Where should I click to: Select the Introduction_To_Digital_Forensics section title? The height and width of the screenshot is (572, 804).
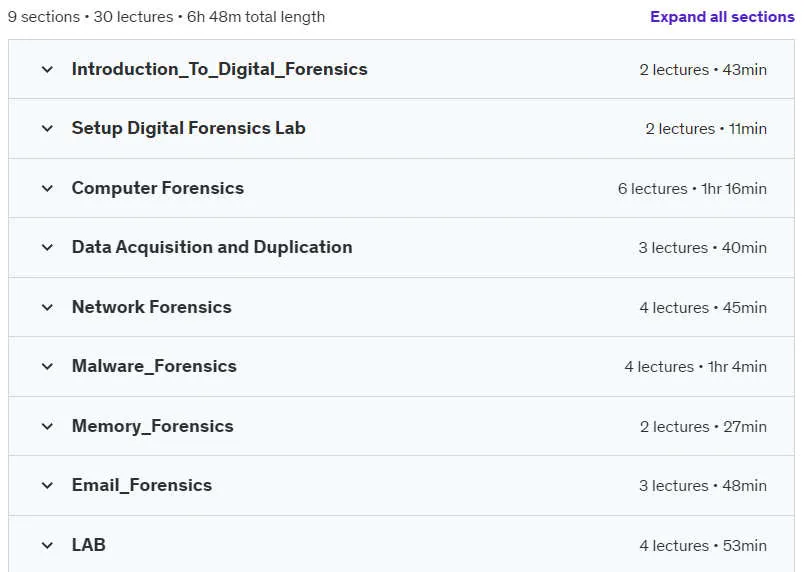click(x=219, y=69)
